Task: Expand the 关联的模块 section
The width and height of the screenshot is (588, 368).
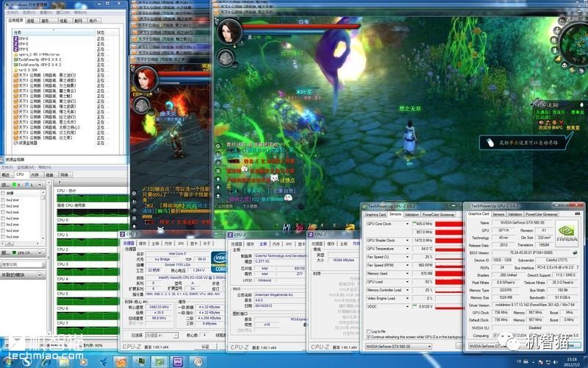Action: pos(39,275)
